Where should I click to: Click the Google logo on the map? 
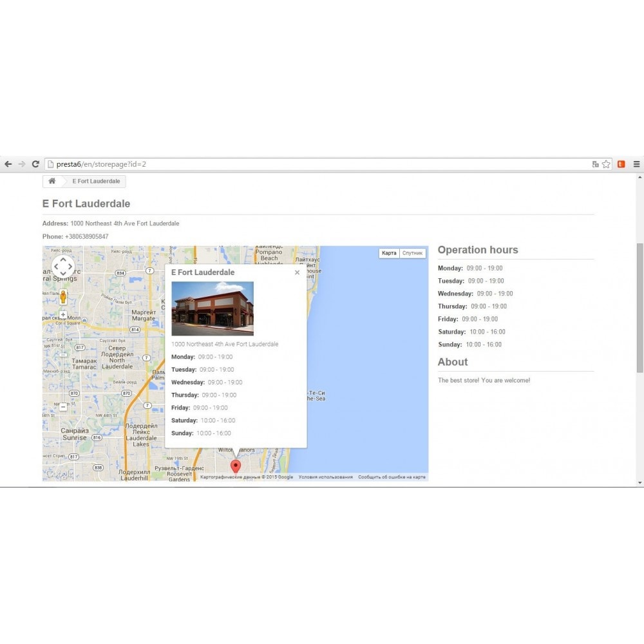tap(59, 474)
